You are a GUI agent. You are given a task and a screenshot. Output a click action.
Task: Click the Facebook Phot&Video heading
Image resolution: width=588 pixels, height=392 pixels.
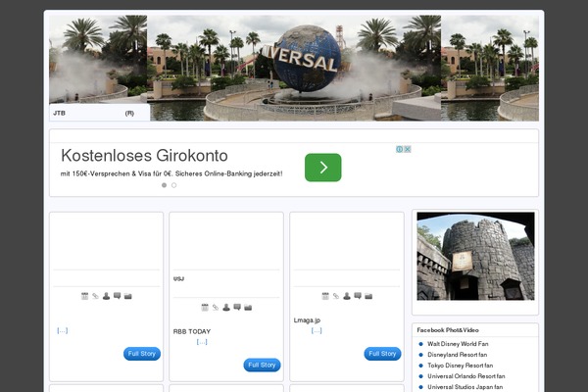tap(448, 330)
